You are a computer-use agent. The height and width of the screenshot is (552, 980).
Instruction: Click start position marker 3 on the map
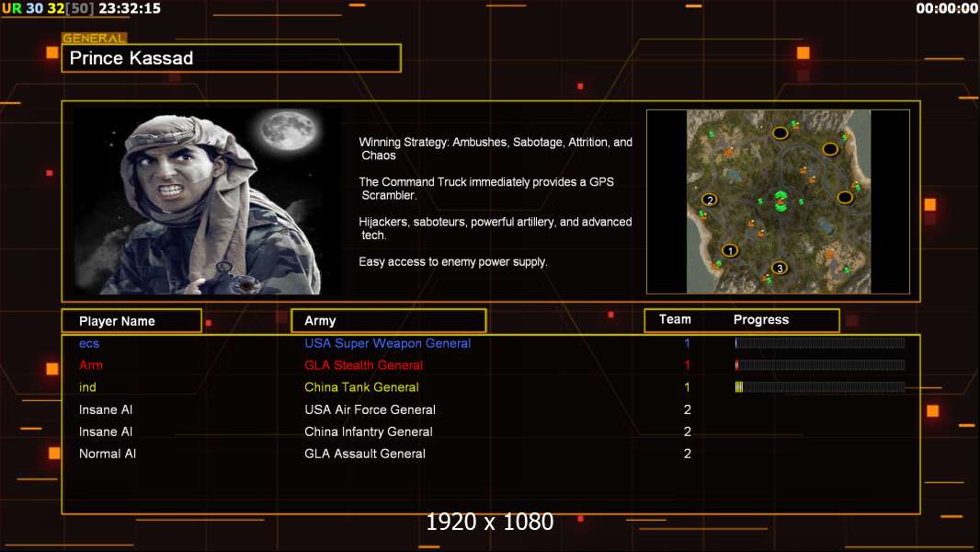coord(780,269)
